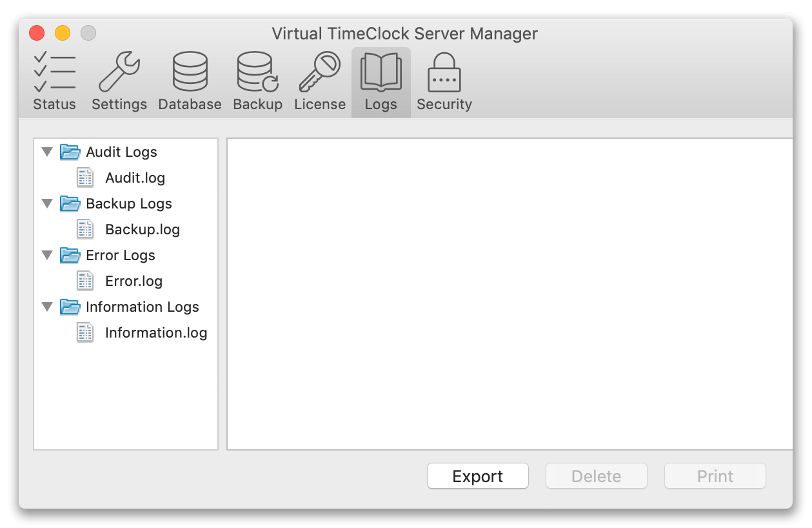Click the Information.log document icon
The image size is (812, 528).
pyautogui.click(x=84, y=332)
